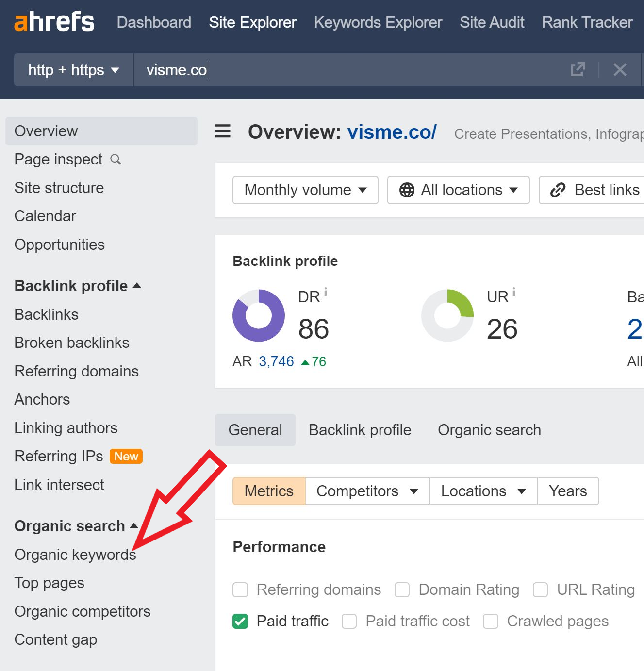Click the link chain icon in Best links
The image size is (644, 671).
[x=558, y=190]
